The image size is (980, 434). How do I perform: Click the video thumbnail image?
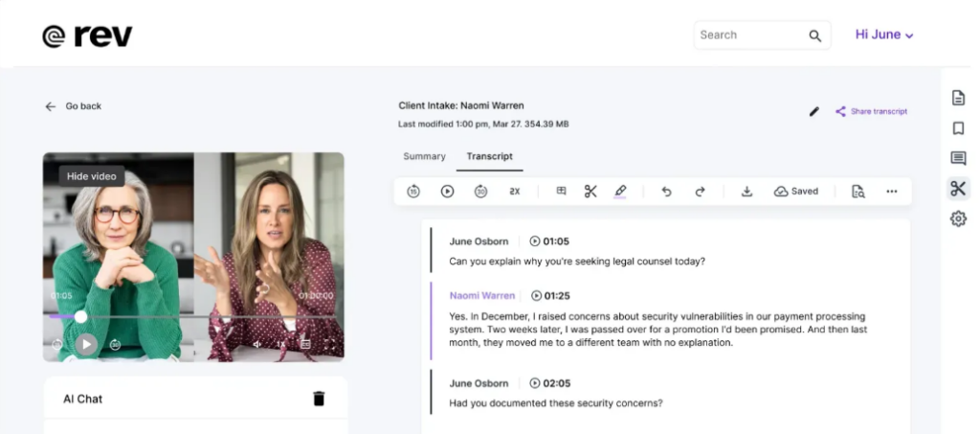[193, 257]
